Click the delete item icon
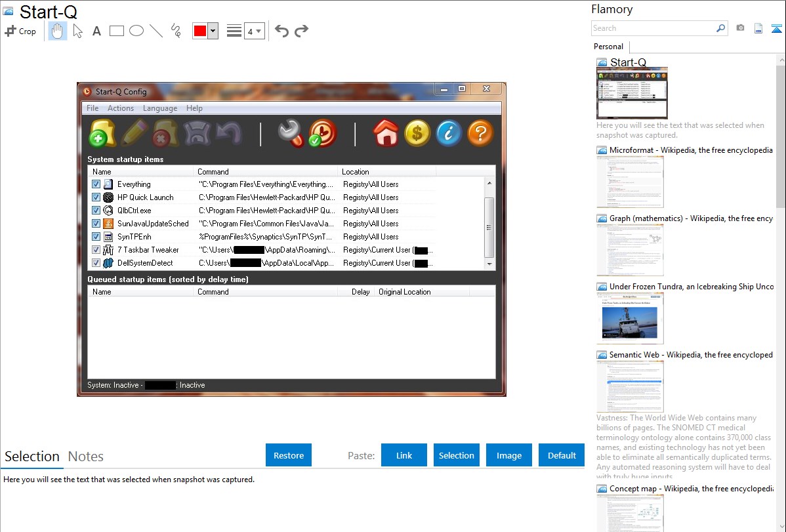Viewport: 786px width, 532px height. click(x=165, y=133)
